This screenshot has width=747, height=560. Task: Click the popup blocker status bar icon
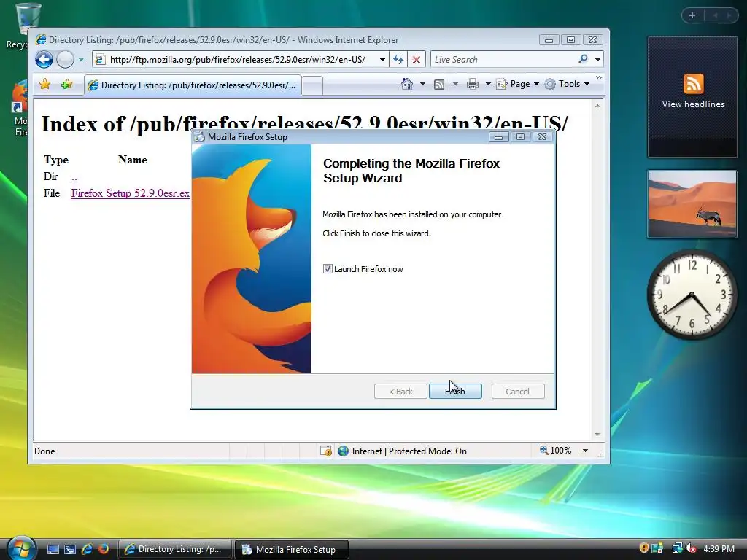[326, 451]
